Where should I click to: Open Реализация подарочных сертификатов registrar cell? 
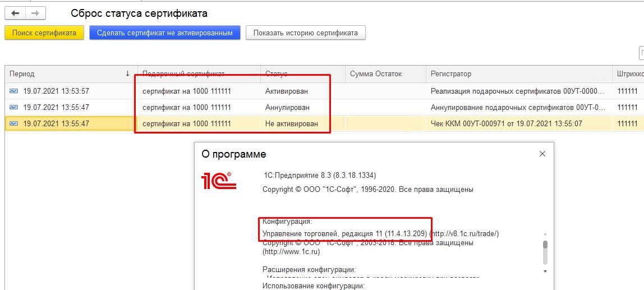(519, 91)
